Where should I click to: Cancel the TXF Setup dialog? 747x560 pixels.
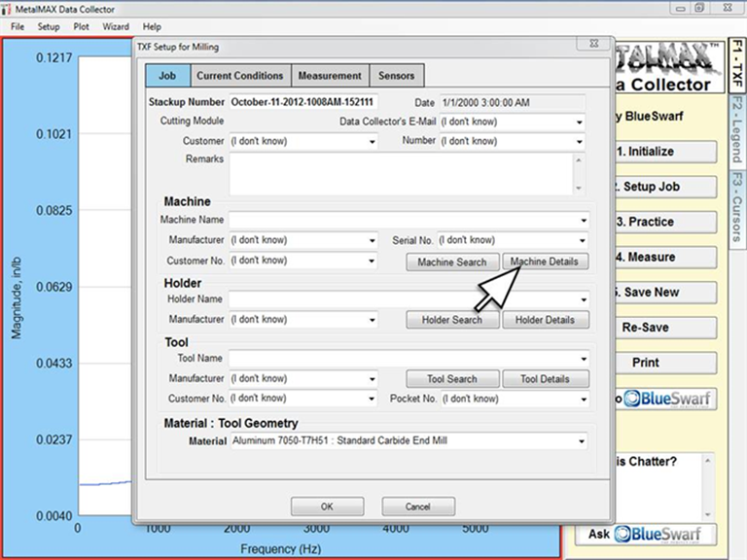[x=418, y=507]
